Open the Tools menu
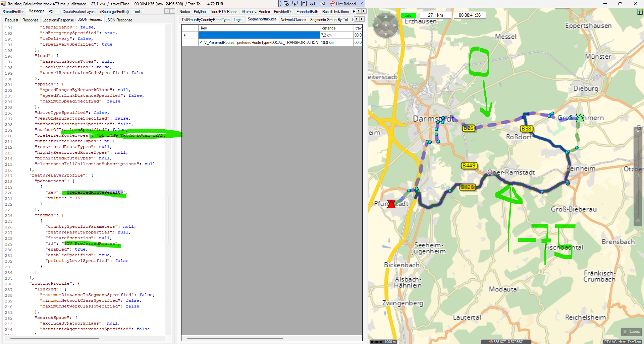The width and height of the screenshot is (644, 344). click(x=137, y=12)
